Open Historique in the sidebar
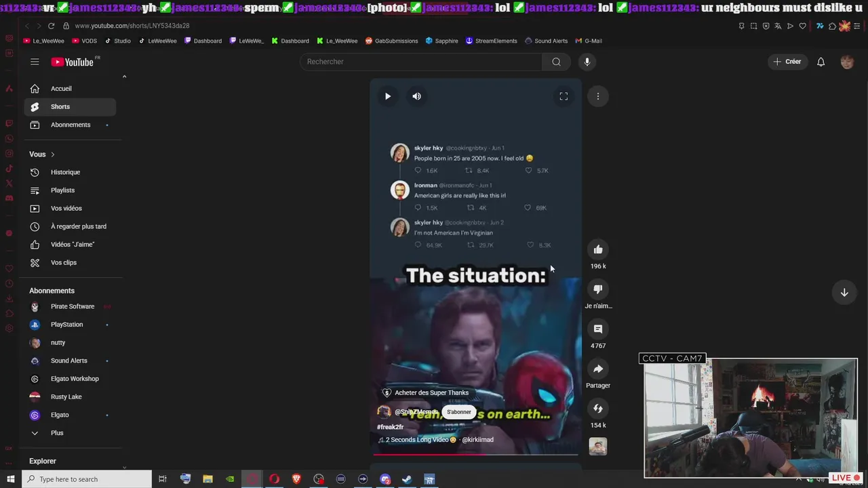 70,172
